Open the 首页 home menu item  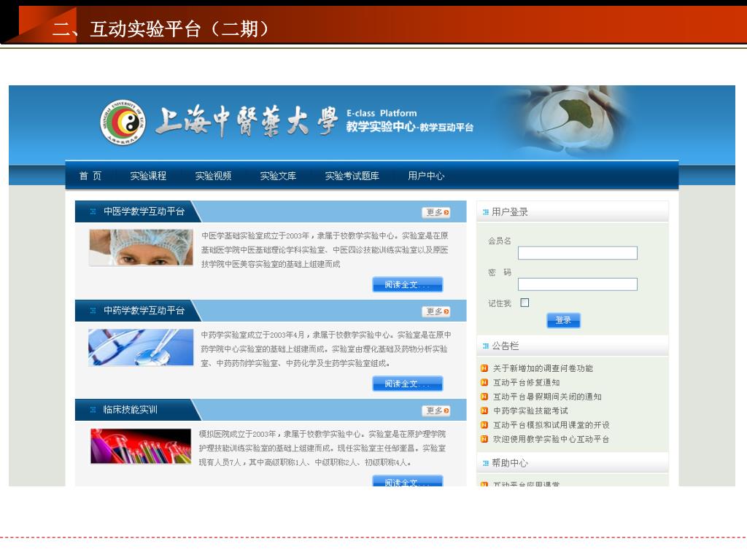point(90,176)
